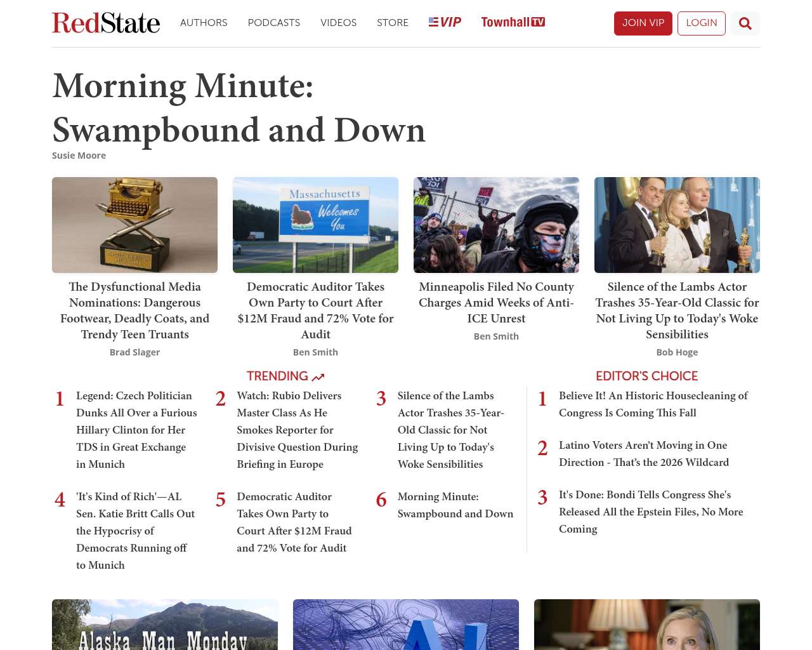Open trending story 6 Morning Minute
Image resolution: width=812 pixels, height=650 pixels.
click(x=455, y=505)
